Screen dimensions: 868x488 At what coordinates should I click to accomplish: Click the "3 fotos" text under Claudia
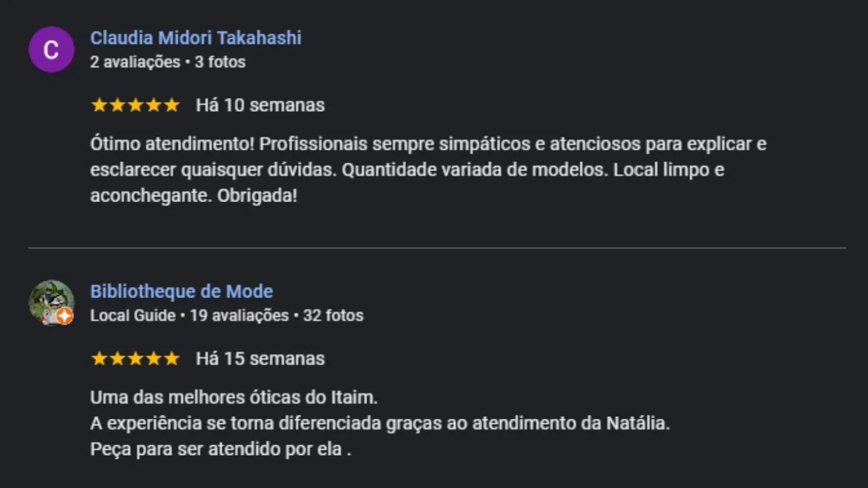click(220, 62)
